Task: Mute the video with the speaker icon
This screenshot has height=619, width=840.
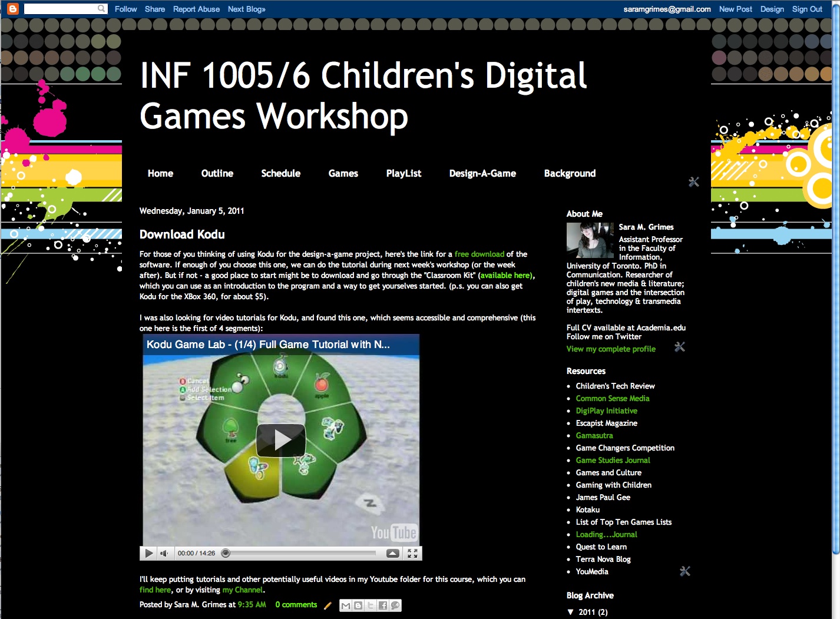Action: point(164,553)
